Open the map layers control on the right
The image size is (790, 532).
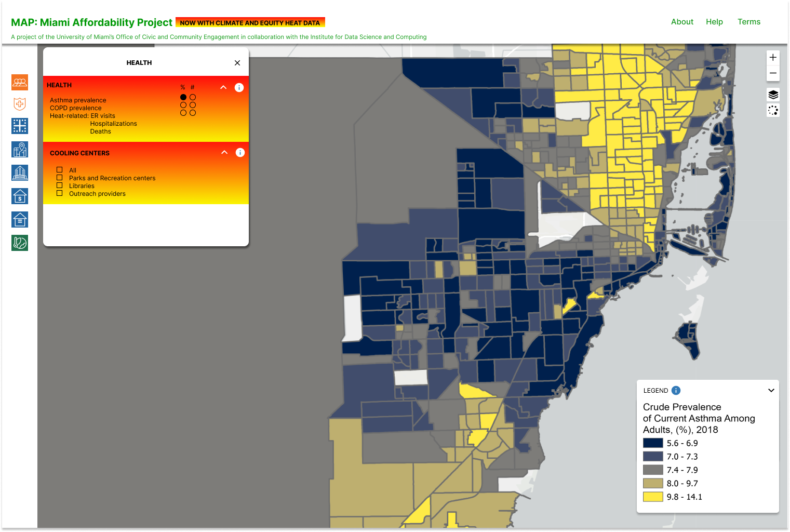[773, 95]
